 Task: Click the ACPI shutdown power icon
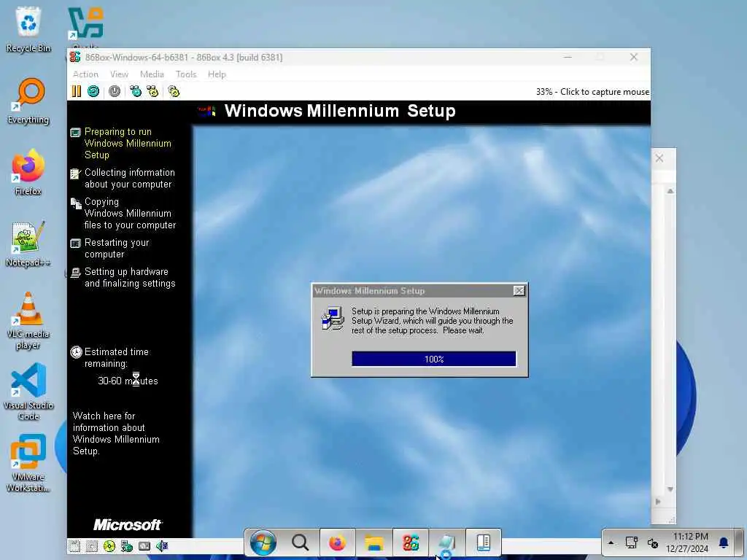(115, 91)
